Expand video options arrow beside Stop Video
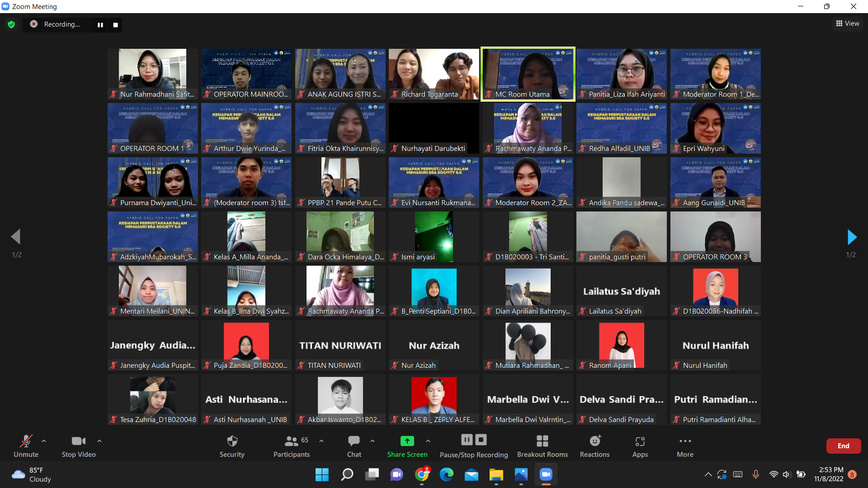 99,441
